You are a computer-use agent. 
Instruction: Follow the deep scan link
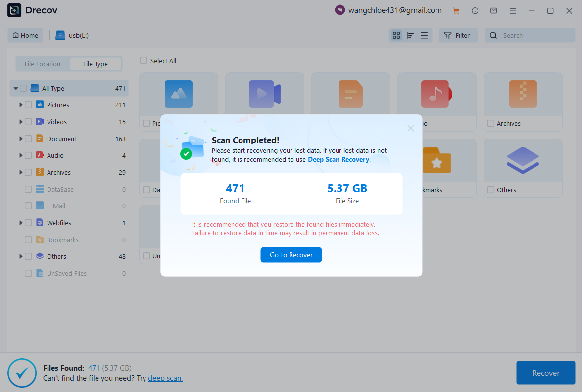[165, 378]
